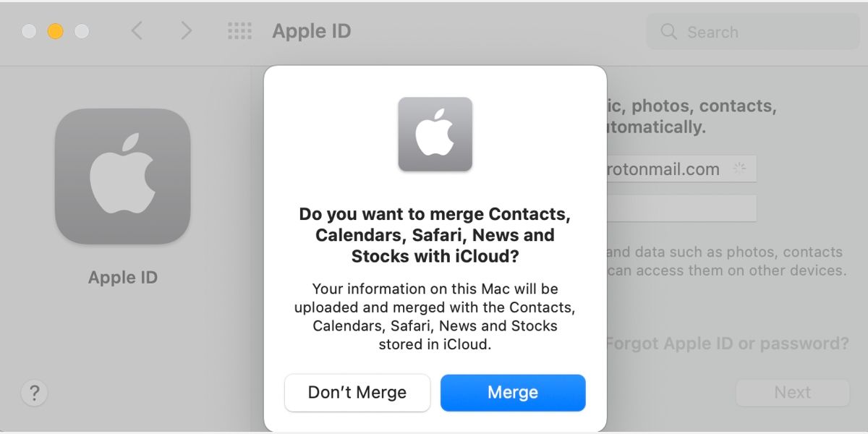Select the back navigation arrow
Image resolution: width=868 pixels, height=434 pixels.
click(x=137, y=31)
